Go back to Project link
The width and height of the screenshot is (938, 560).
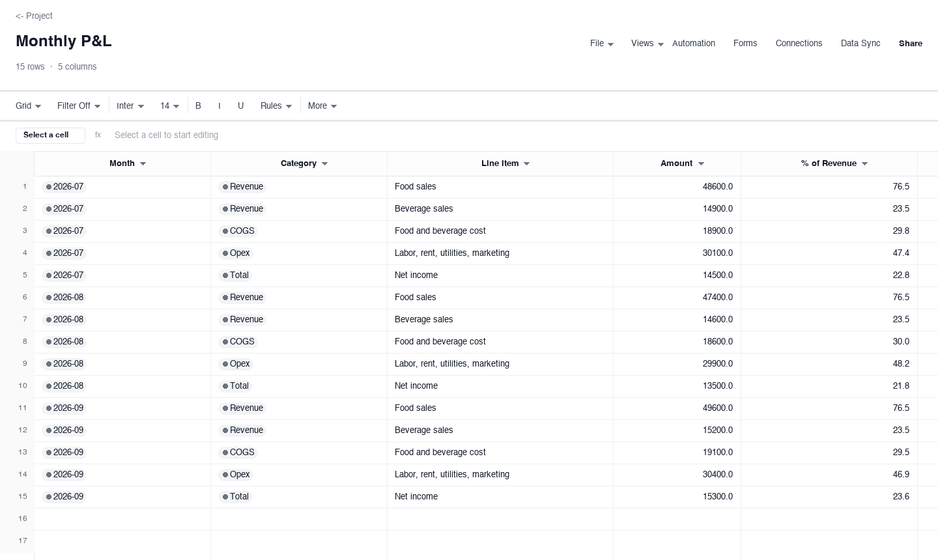click(34, 16)
